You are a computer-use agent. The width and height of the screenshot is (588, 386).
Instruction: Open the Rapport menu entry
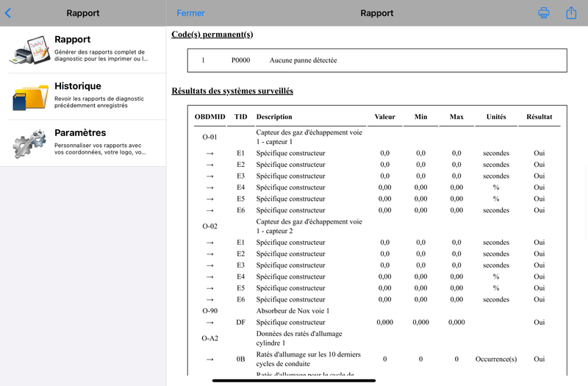point(83,50)
